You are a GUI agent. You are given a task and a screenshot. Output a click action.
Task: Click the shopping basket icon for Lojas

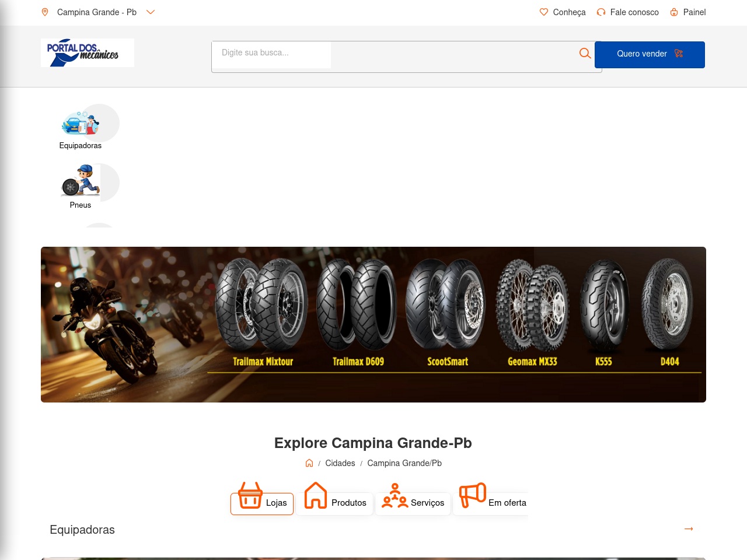point(250,495)
